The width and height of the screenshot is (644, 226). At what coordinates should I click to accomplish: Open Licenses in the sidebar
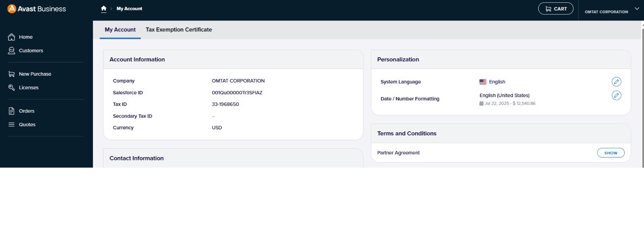[x=29, y=88]
